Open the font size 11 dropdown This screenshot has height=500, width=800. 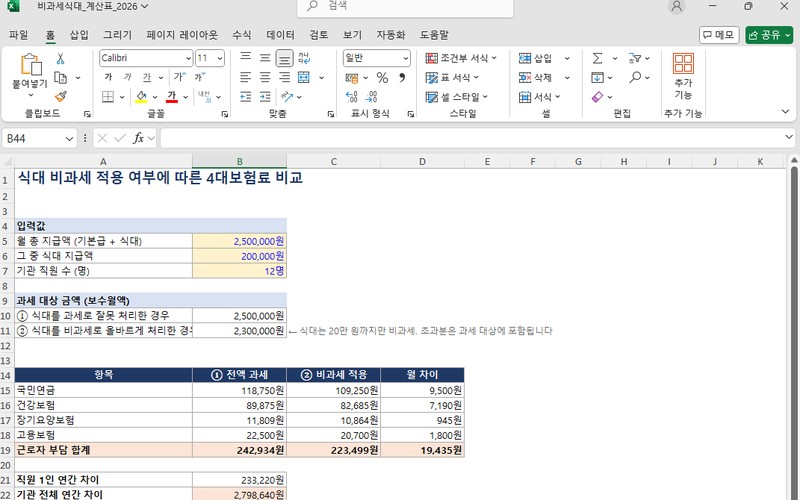220,58
